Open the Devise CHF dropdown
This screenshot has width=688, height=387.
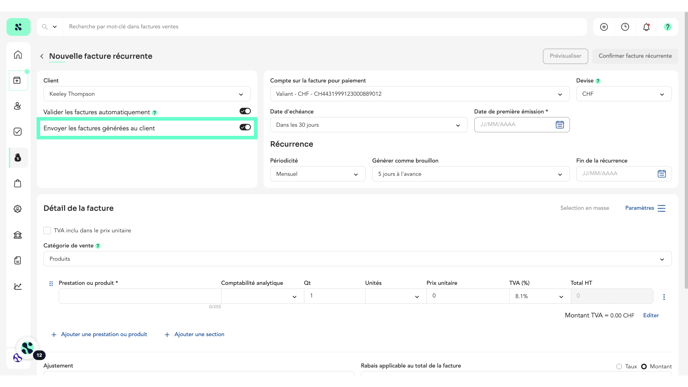coord(624,94)
